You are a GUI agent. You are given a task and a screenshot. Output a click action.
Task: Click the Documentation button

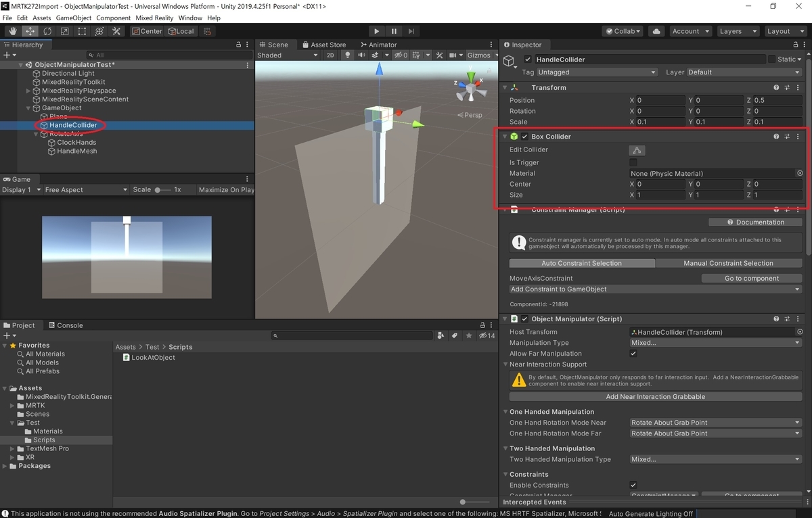coord(755,222)
